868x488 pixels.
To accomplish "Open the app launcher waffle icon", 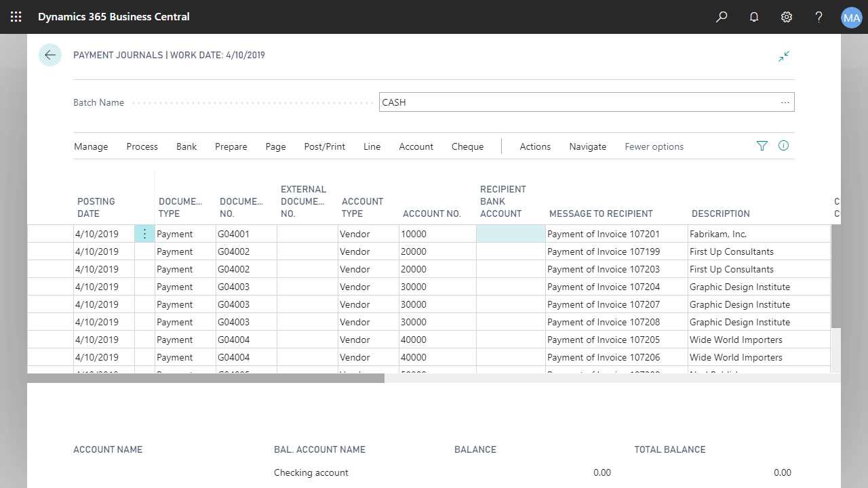I will (16, 17).
